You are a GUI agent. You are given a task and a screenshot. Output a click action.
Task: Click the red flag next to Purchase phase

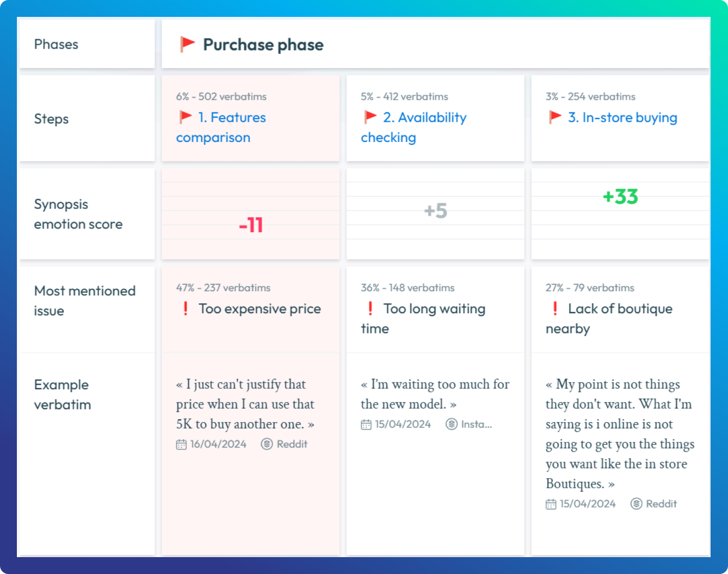[187, 44]
